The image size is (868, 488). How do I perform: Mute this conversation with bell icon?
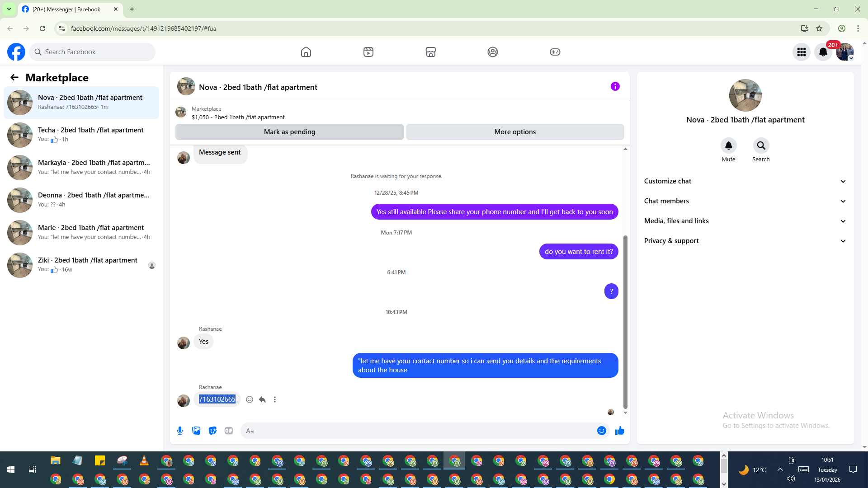pyautogui.click(x=728, y=145)
